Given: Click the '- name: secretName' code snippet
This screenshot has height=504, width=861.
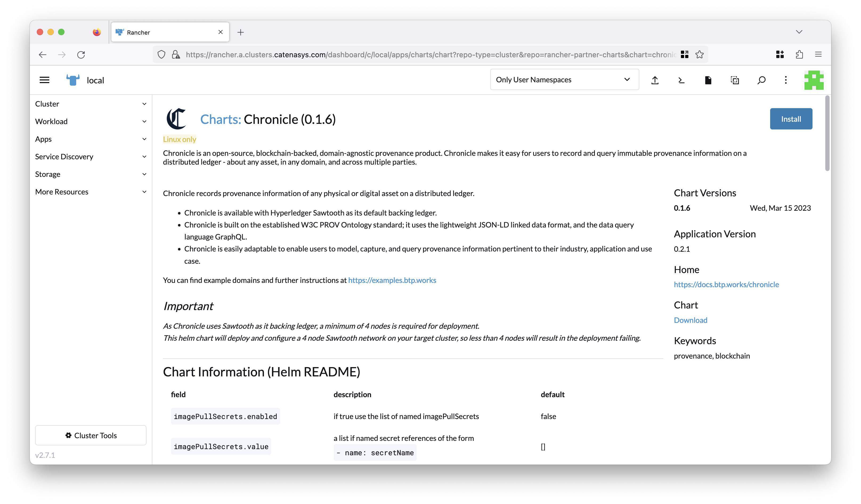Looking at the screenshot, I should pyautogui.click(x=375, y=453).
